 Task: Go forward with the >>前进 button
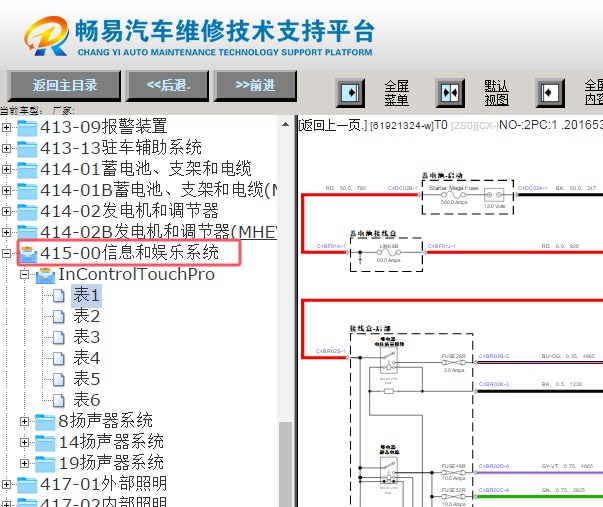255,85
